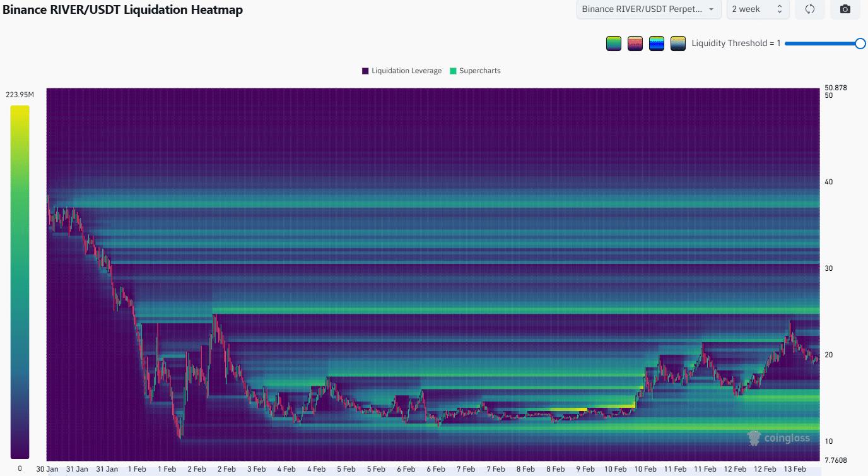Click the purple Liquidation Leverage legend square

point(364,70)
